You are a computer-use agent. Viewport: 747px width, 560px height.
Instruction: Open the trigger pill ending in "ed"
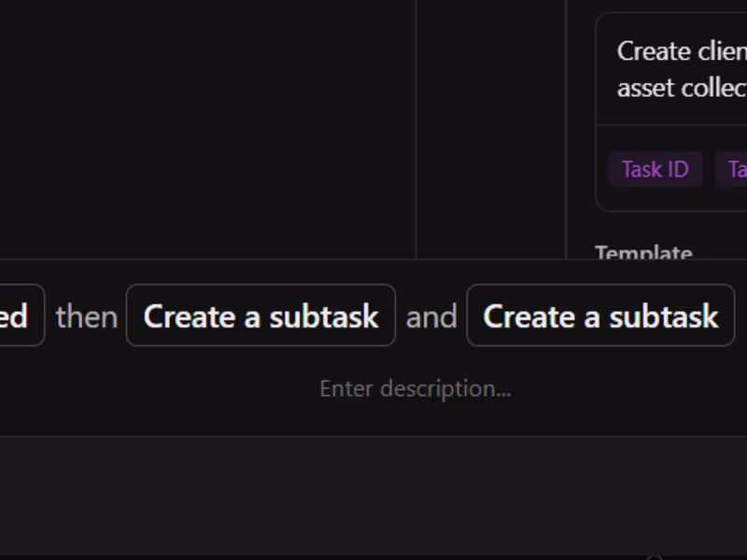(x=19, y=315)
